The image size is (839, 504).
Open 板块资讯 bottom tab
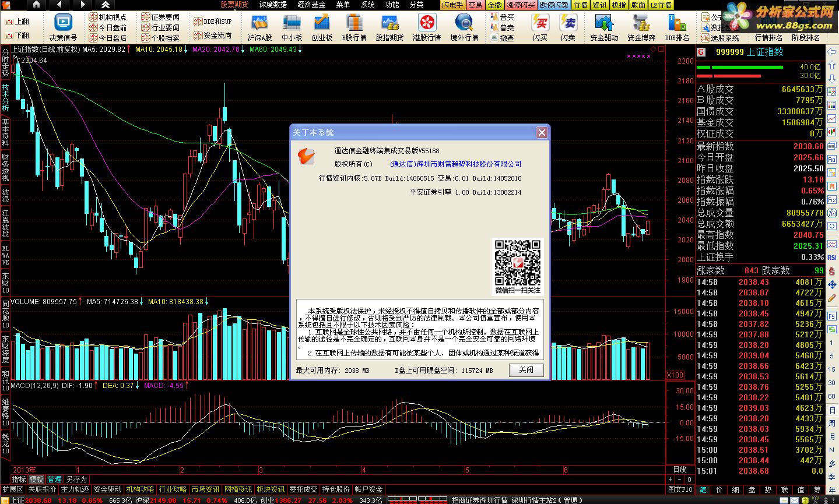(271, 489)
